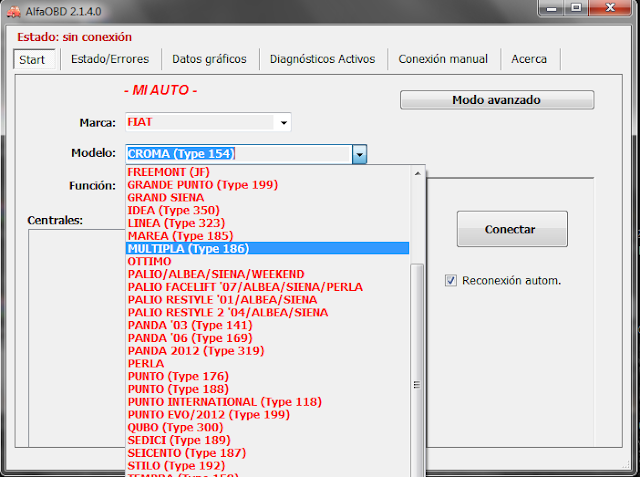640x477 pixels.
Task: Select GRANDE PUNTO (Type 199)
Action: 267,185
